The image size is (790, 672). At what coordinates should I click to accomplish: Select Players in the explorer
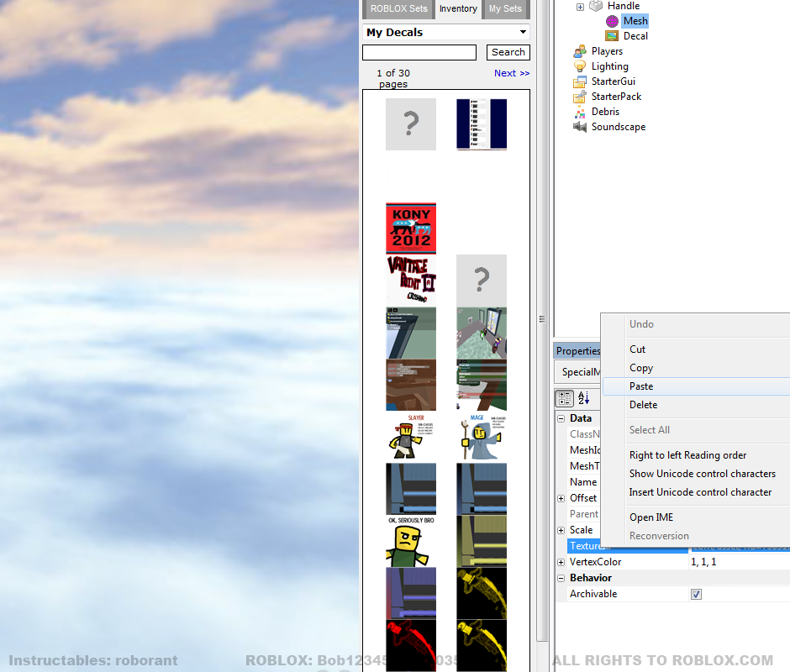607,51
